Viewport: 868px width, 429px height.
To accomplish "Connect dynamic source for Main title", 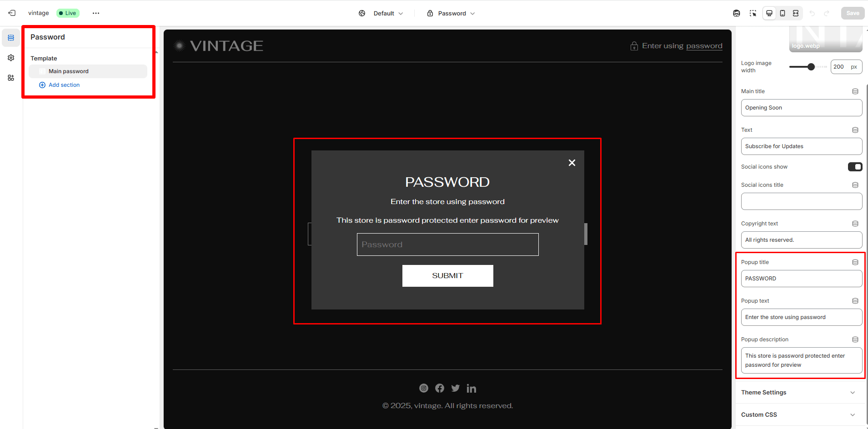I will click(x=855, y=91).
